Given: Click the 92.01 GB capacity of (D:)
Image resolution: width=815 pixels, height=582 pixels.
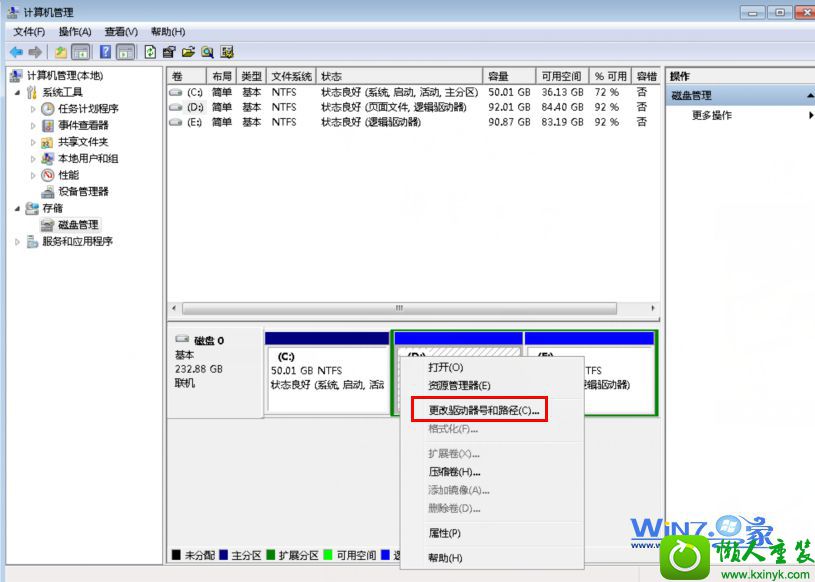Looking at the screenshot, I should 509,107.
